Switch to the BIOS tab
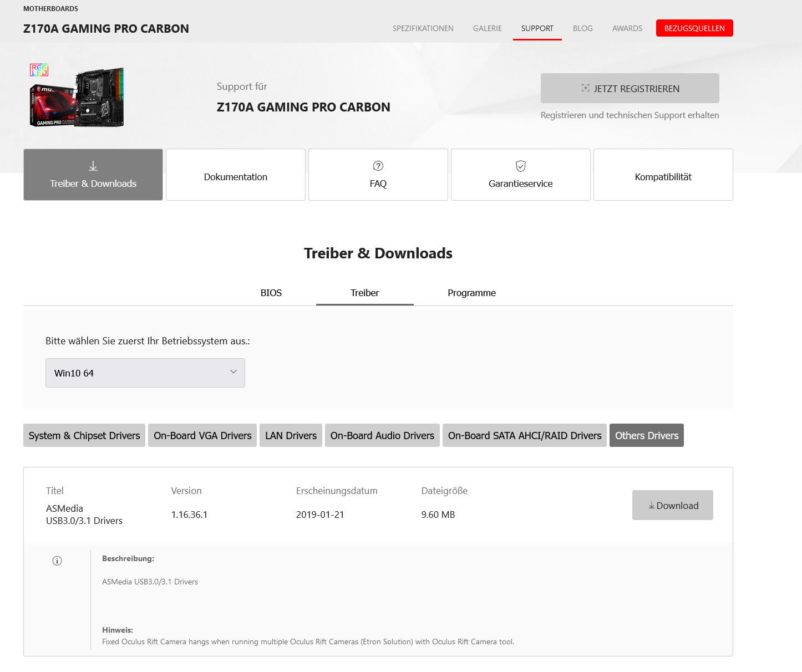 click(271, 293)
